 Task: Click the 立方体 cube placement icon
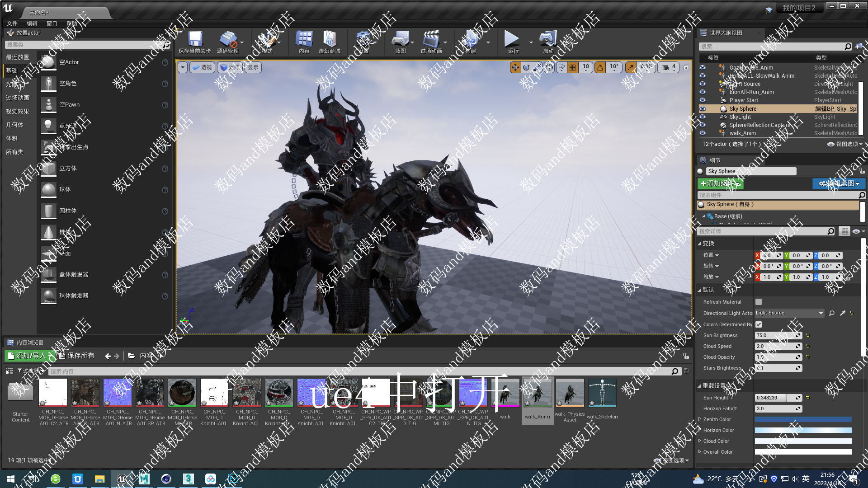[x=48, y=169]
